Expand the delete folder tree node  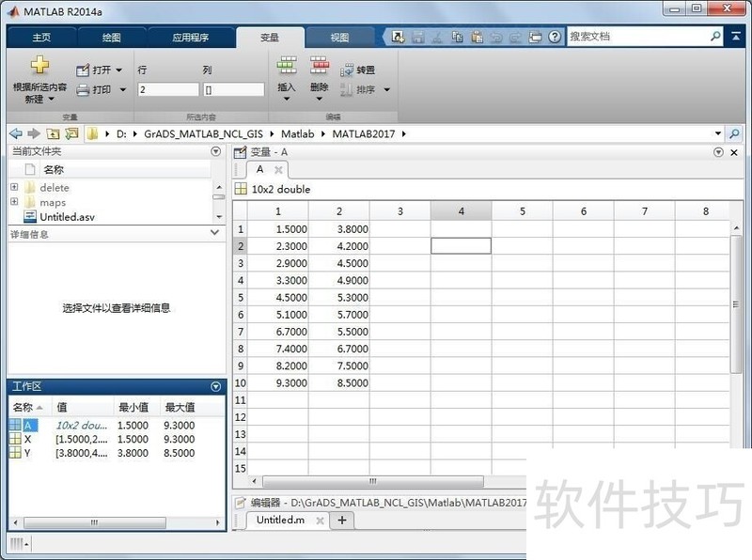coord(14,187)
